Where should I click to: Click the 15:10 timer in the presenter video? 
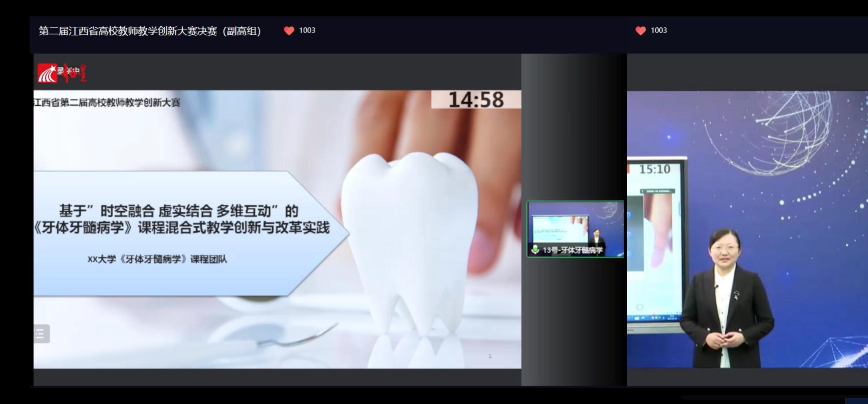(x=654, y=169)
